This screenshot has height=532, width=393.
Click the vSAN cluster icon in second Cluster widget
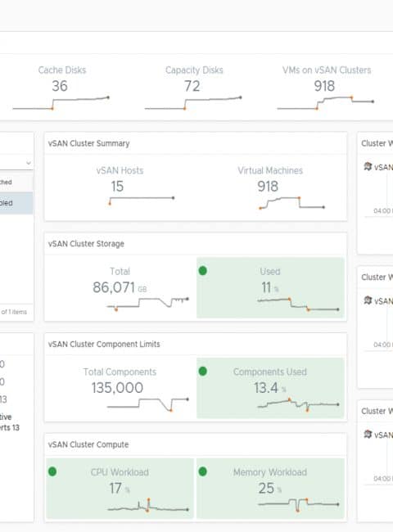click(x=368, y=300)
